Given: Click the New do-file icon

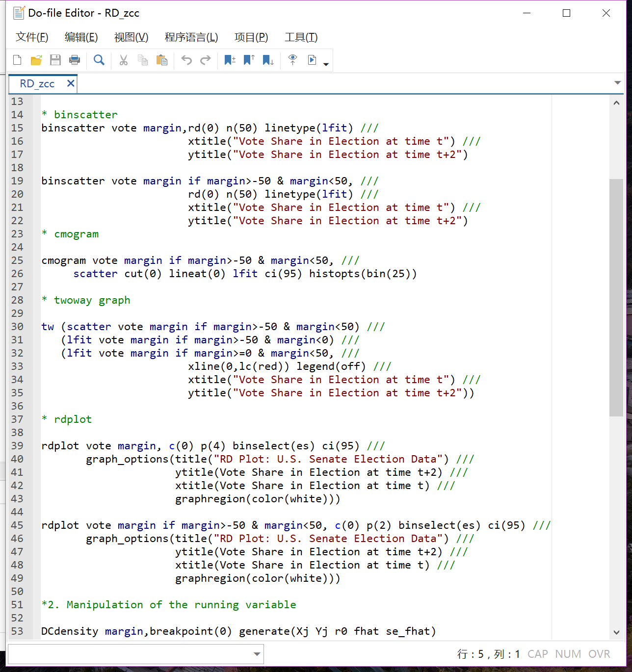Looking at the screenshot, I should (17, 60).
